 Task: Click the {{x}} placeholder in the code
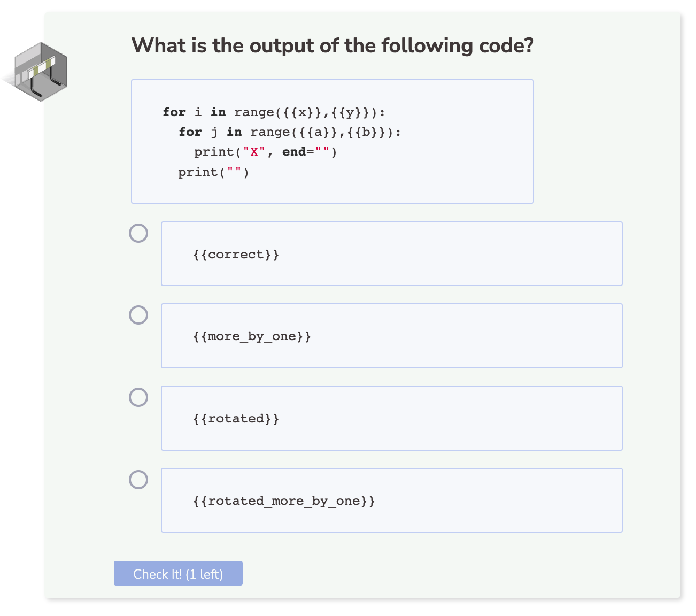(301, 112)
